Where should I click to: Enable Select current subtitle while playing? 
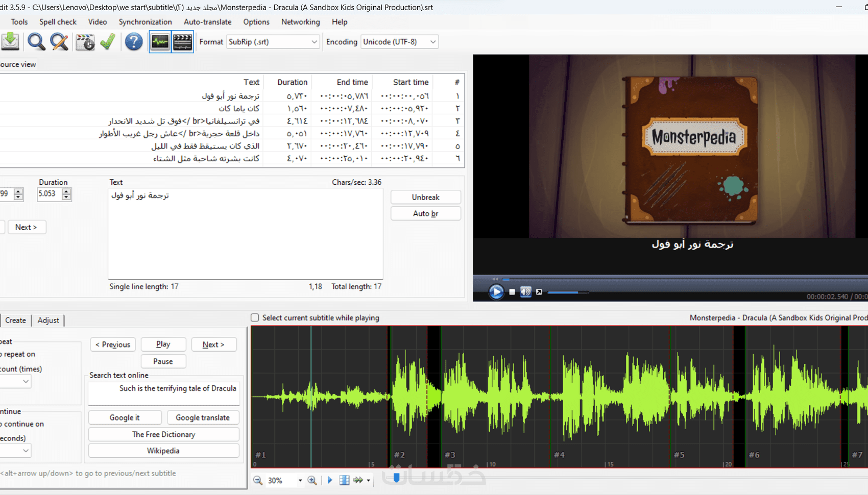click(255, 317)
